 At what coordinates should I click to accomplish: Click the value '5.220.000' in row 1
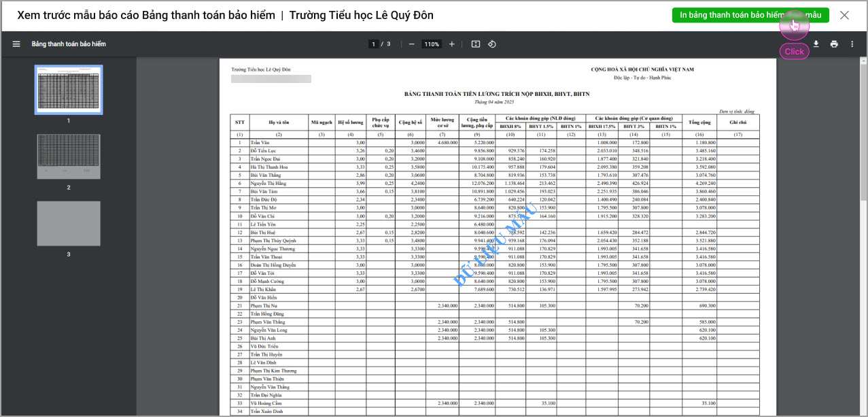483,142
